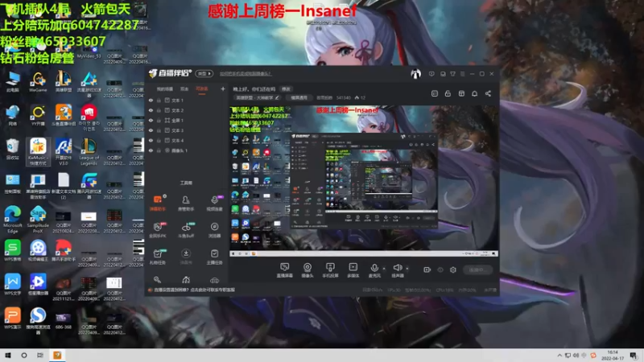This screenshot has height=362, width=644.
Task: Select the highlighted orange scene tab
Action: tap(202, 89)
